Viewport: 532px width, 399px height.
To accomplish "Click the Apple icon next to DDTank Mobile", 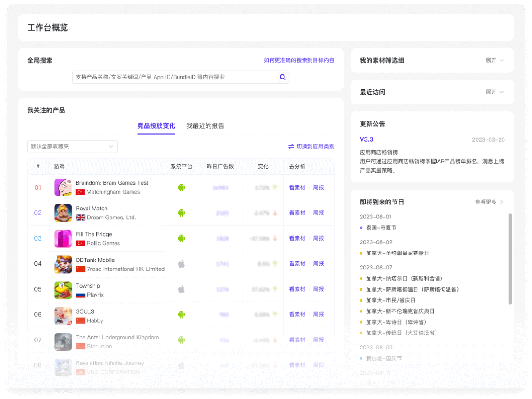I will [x=181, y=264].
